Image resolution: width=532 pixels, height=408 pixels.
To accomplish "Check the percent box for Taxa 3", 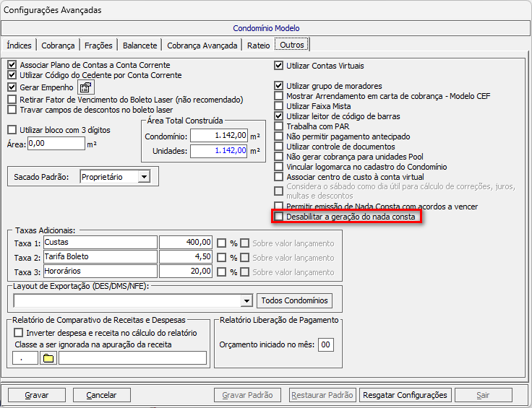I will (222, 272).
